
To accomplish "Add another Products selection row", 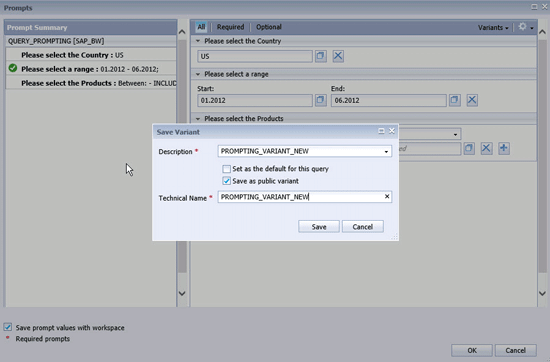I will point(504,148).
